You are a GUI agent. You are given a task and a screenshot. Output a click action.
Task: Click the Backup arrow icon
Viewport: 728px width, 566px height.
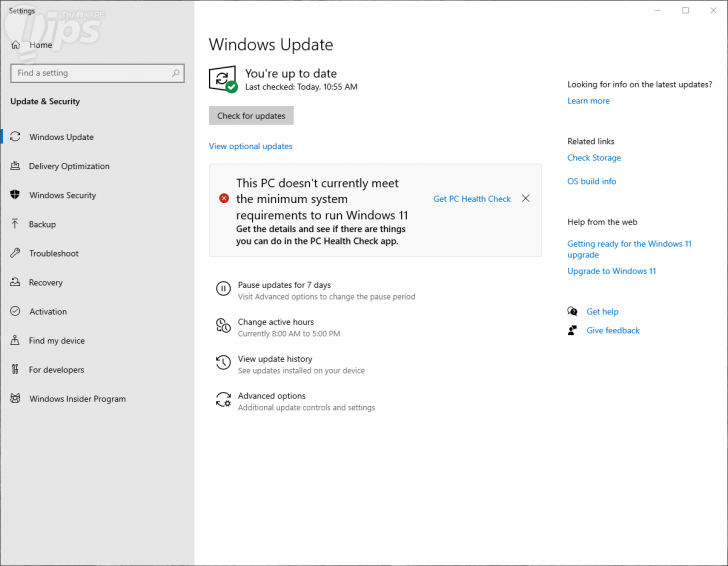pos(15,224)
